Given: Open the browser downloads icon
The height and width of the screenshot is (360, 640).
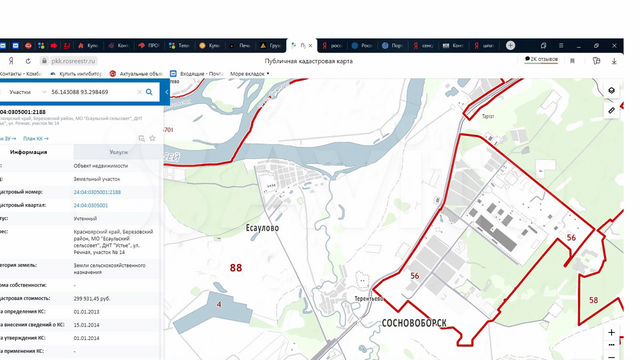Looking at the screenshot, I should pos(614,61).
